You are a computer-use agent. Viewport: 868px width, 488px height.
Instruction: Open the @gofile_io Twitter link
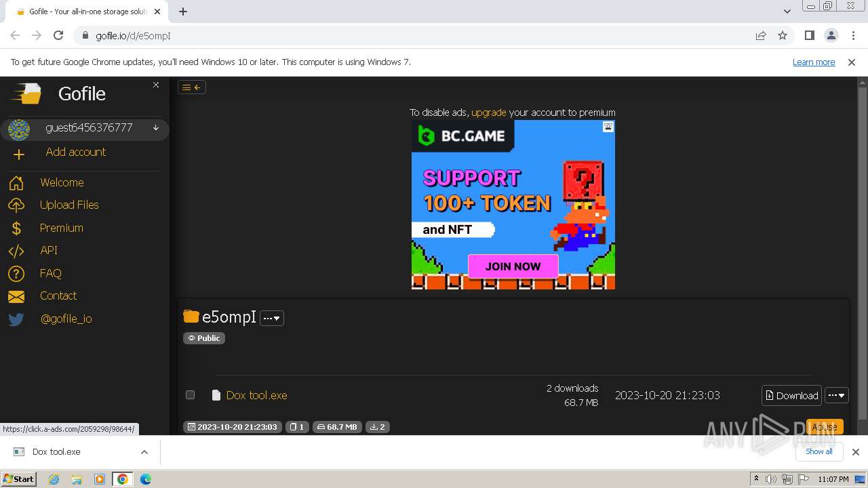coord(66,319)
